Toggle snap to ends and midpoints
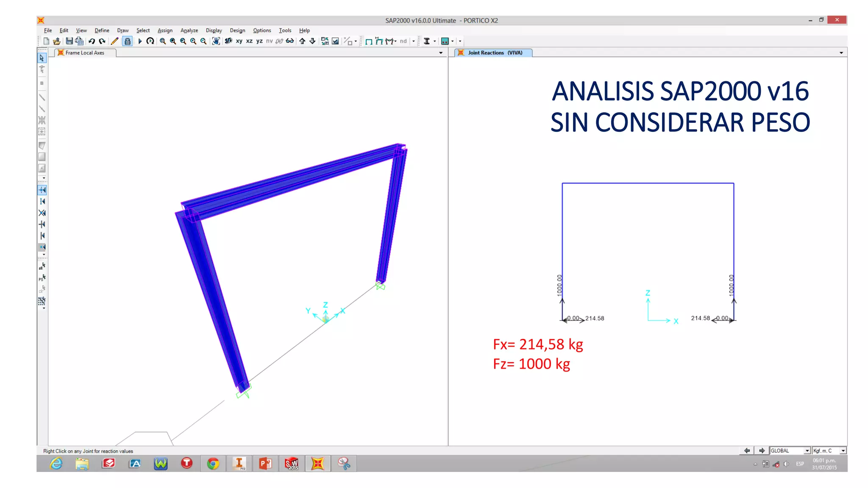The width and height of the screenshot is (868, 488). click(42, 201)
